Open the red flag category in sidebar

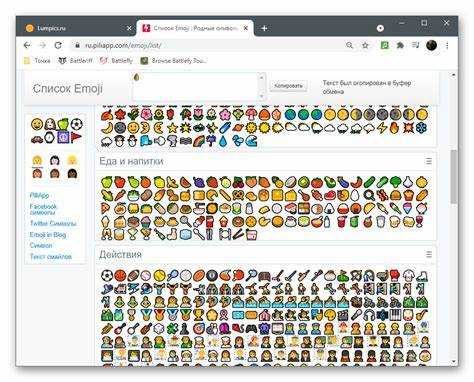pos(76,137)
